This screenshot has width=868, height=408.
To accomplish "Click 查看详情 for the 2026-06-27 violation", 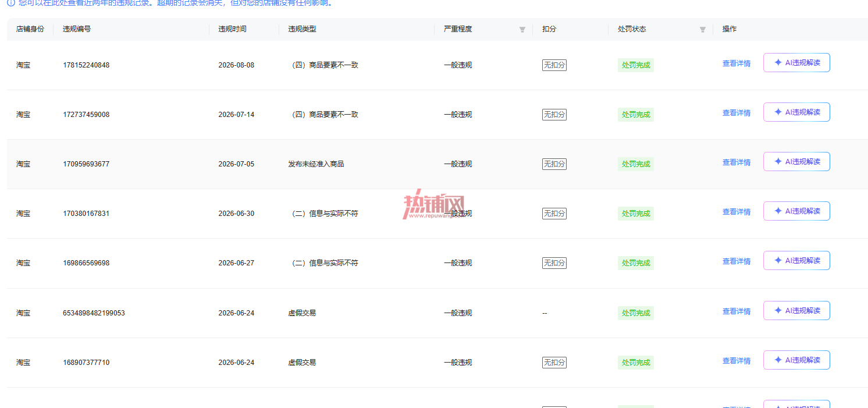I will point(736,261).
